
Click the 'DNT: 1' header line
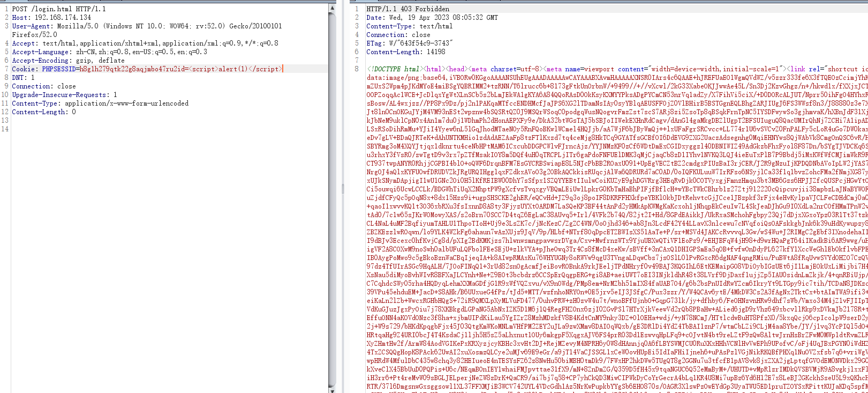coord(23,77)
